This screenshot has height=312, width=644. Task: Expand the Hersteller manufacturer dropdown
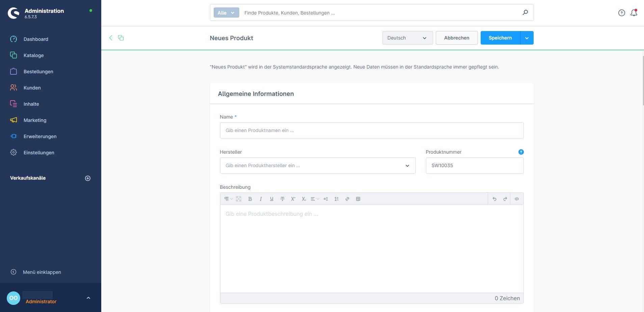[x=407, y=165]
